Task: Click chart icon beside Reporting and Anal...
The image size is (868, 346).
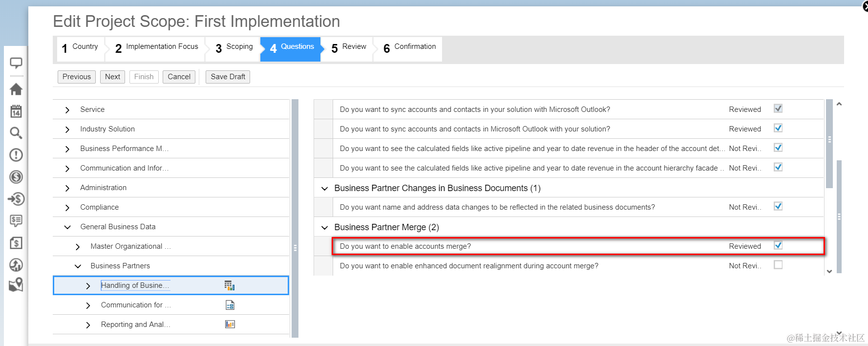Action: click(x=230, y=324)
